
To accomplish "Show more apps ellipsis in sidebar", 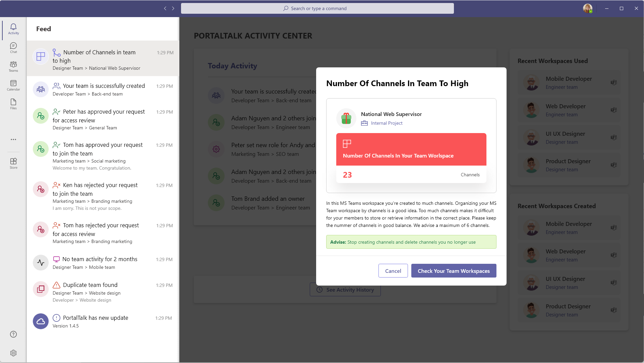I will pyautogui.click(x=13, y=139).
